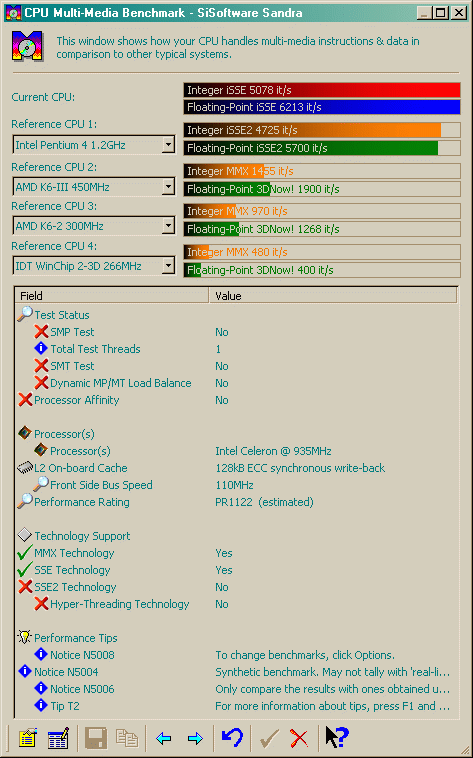The height and width of the screenshot is (758, 473).
Task: Click the blue Refresh/undo arrow icon
Action: click(232, 738)
